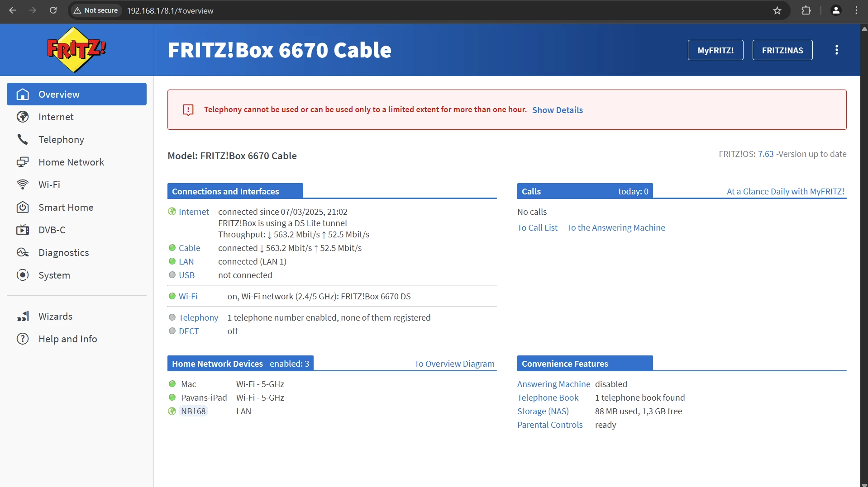
Task: Click the red telephony warning icon
Action: 188,110
